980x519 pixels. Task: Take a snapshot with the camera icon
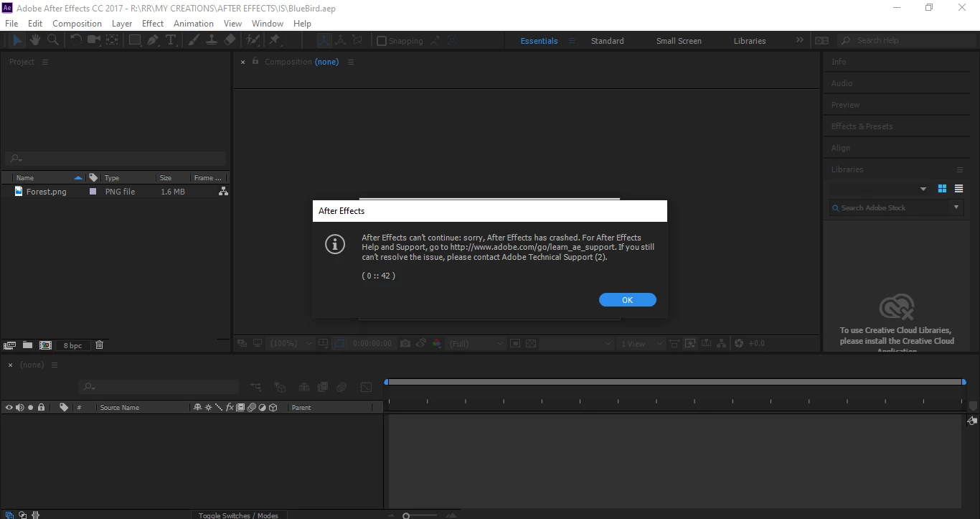pos(405,344)
